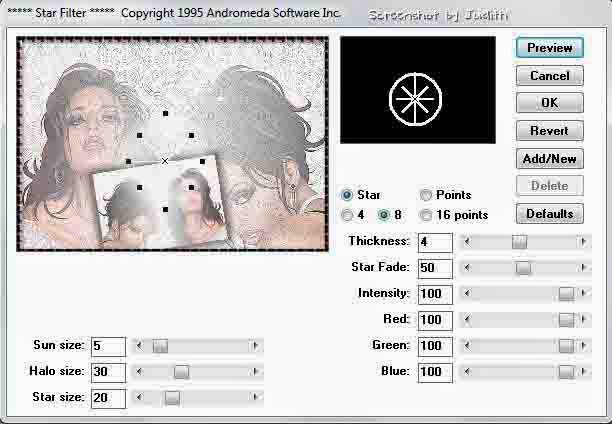Image resolution: width=612 pixels, height=424 pixels.
Task: Click the Sun size value field
Action: 109,346
